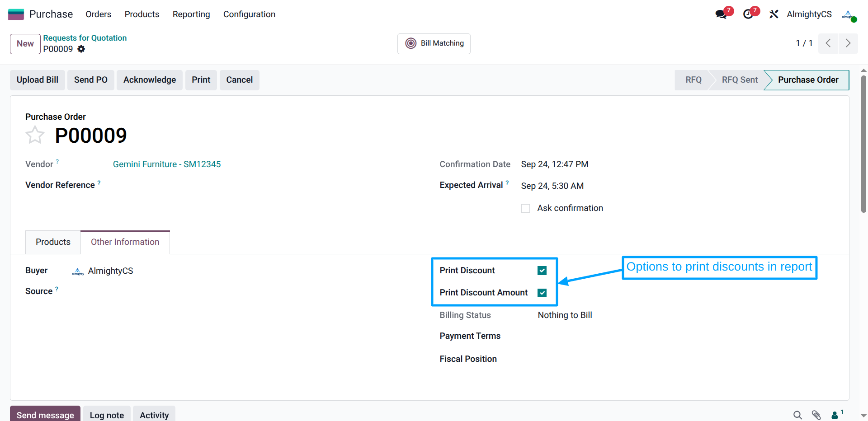Viewport: 868px width, 421px height.
Task: Open Gemini Furniture vendor link
Action: [x=167, y=164]
